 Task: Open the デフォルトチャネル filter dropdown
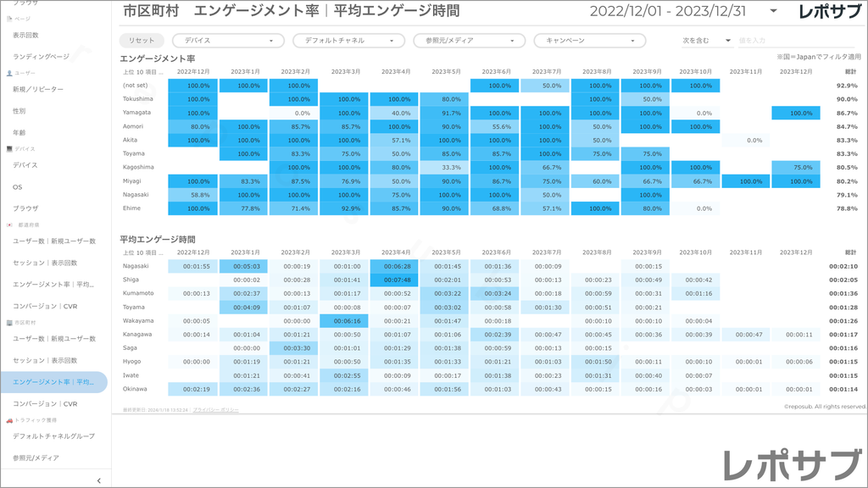(x=348, y=41)
